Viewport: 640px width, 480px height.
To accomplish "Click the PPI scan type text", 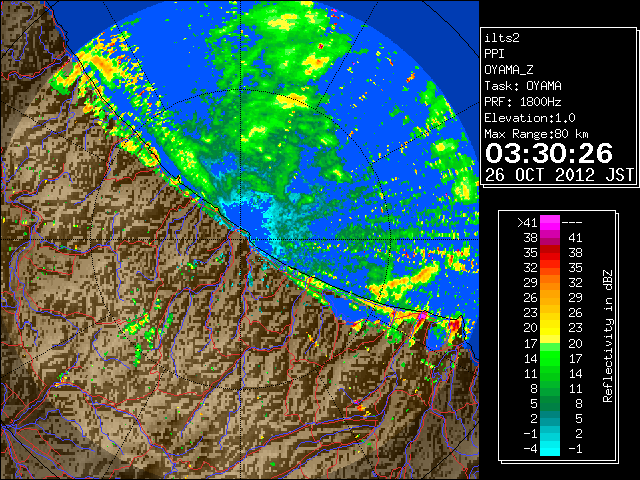I will (x=494, y=54).
